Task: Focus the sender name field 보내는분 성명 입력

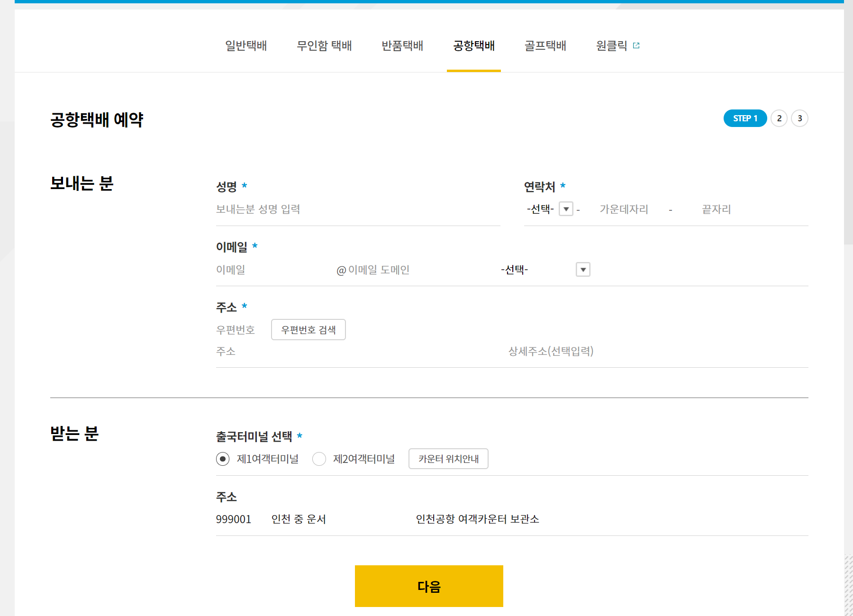Action: click(x=358, y=209)
